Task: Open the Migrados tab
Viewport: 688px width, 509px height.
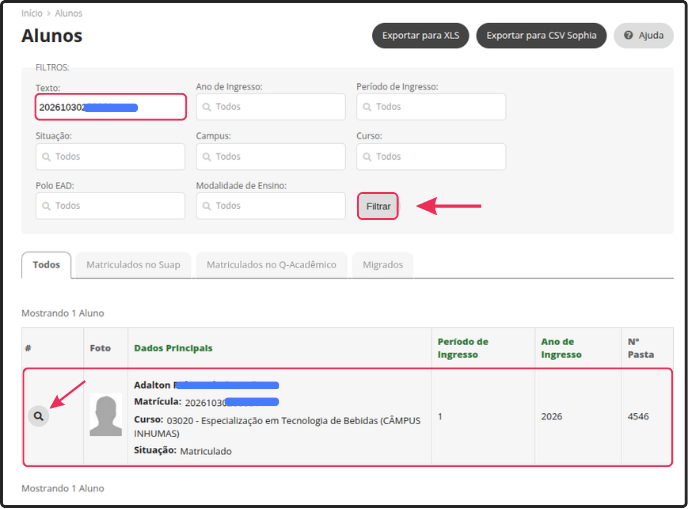Action: (383, 265)
